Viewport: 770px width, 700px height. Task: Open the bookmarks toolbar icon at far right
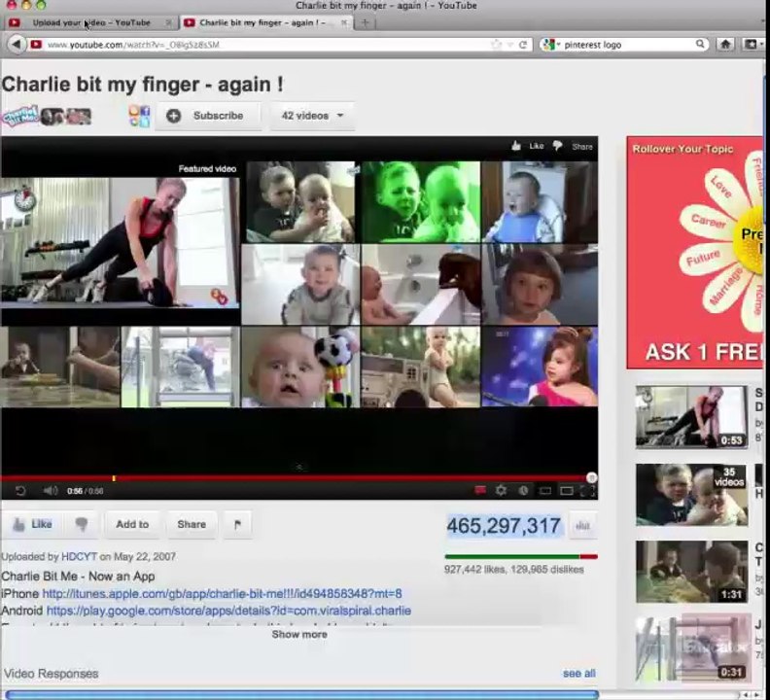coord(752,45)
